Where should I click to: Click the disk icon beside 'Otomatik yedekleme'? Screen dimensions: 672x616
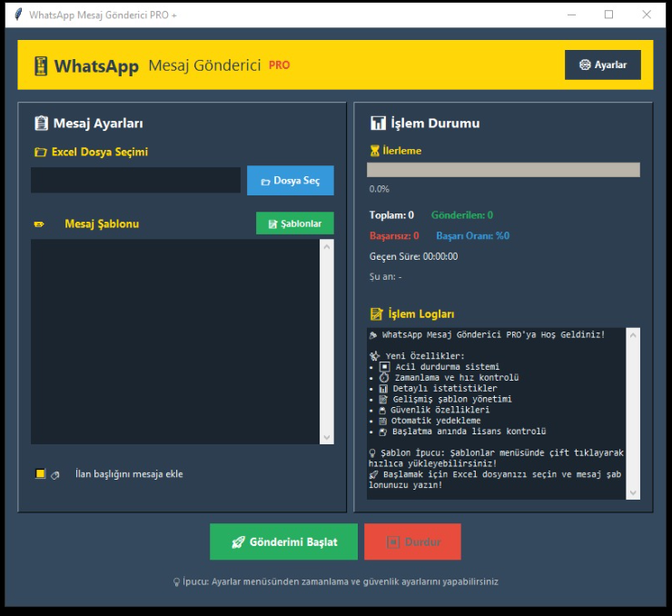coord(383,421)
